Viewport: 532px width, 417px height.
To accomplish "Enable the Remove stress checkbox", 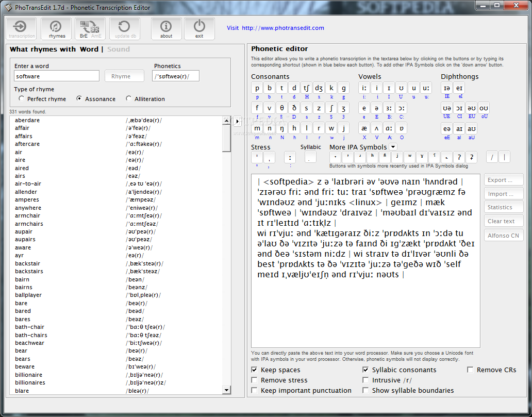I will point(279,380).
